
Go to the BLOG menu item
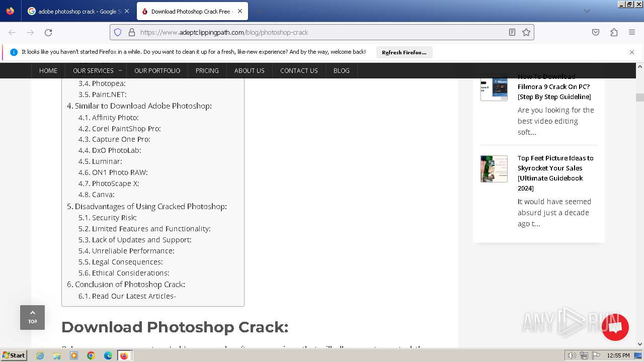tap(342, 70)
